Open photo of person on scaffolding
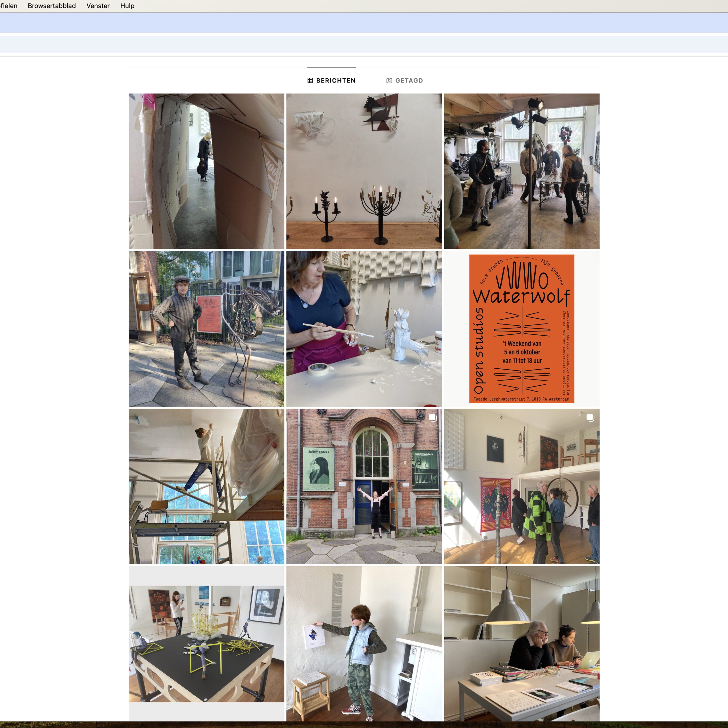728x728 pixels. pos(207,486)
